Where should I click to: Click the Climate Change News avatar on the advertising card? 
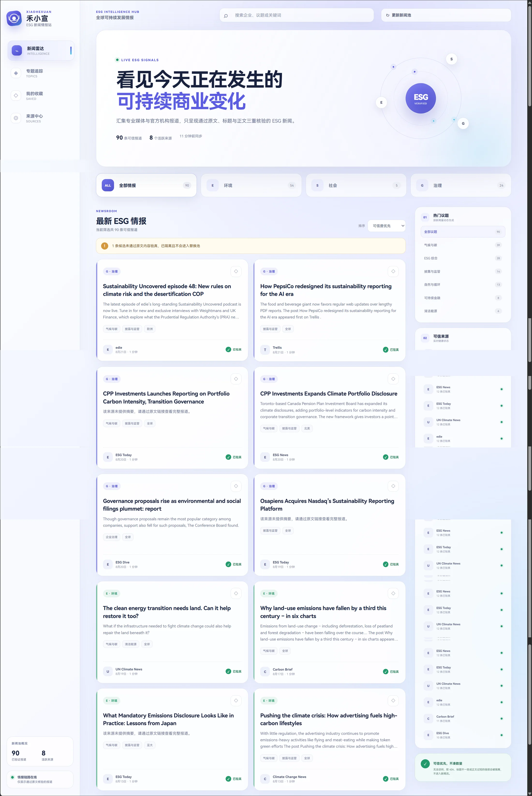tap(265, 779)
